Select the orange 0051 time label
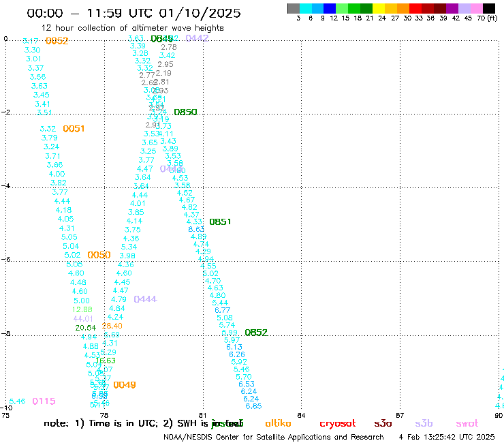This screenshot has height=443, width=504. 74,129
